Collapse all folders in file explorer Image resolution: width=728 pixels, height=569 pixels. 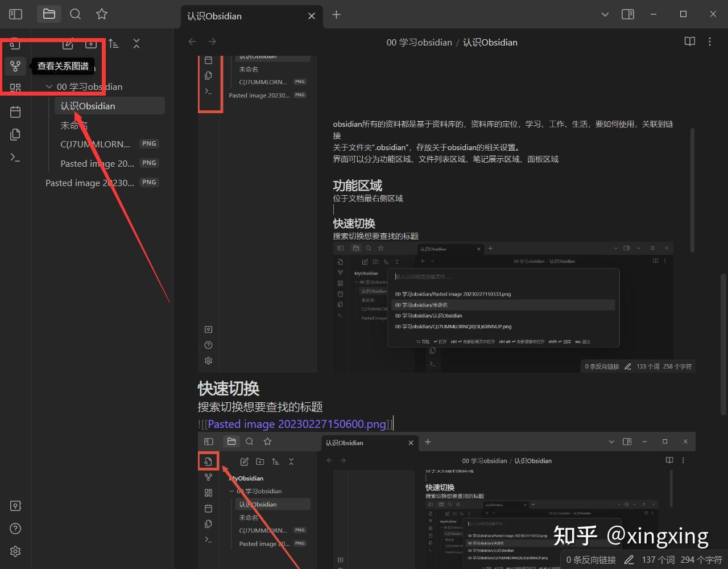click(136, 44)
